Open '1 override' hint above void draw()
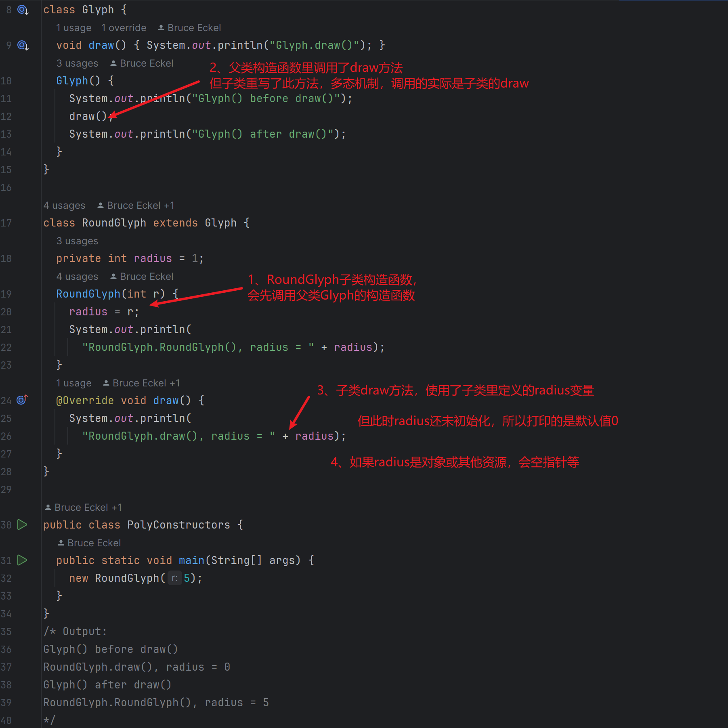This screenshot has width=728, height=728. (124, 28)
